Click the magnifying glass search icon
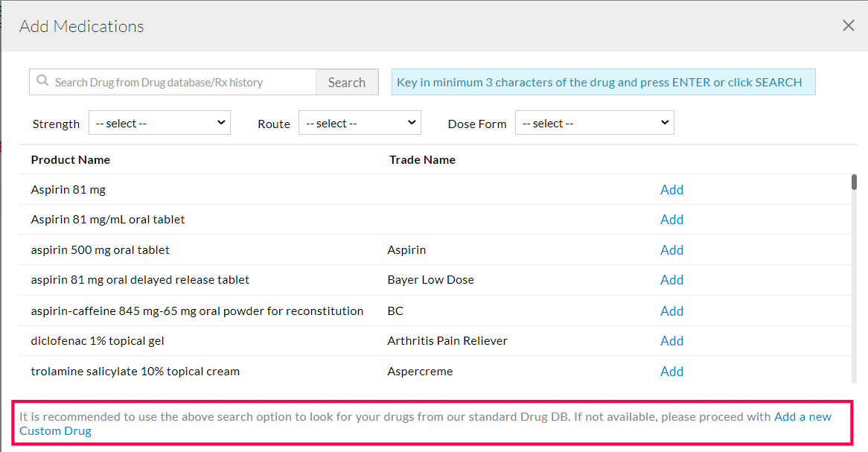 pos(42,81)
